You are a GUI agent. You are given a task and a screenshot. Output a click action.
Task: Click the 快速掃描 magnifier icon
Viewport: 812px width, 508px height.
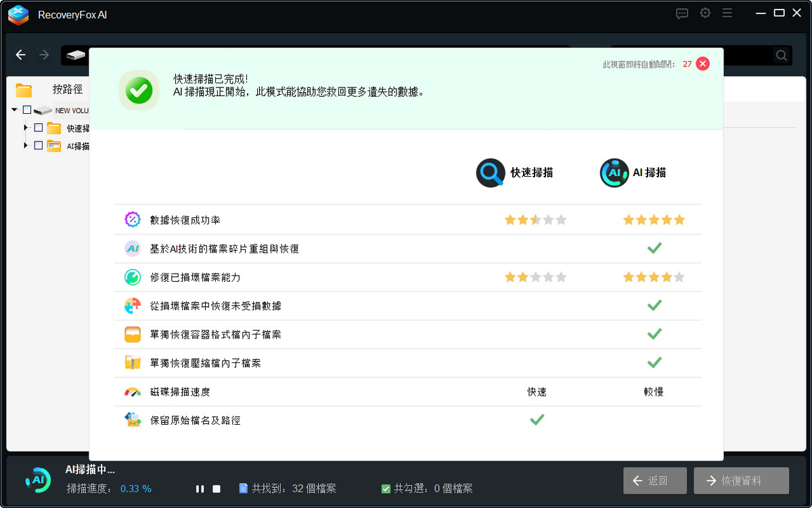point(491,173)
